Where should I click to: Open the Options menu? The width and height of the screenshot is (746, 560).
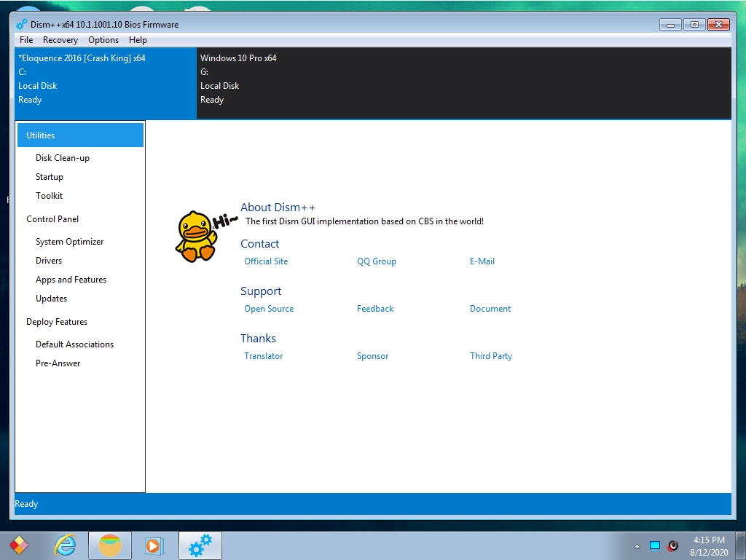[x=103, y=40]
